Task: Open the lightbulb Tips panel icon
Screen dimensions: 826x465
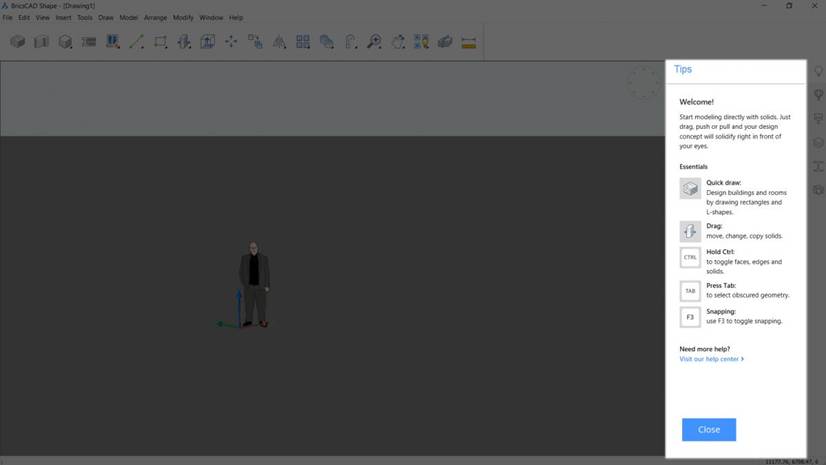Action: point(818,71)
